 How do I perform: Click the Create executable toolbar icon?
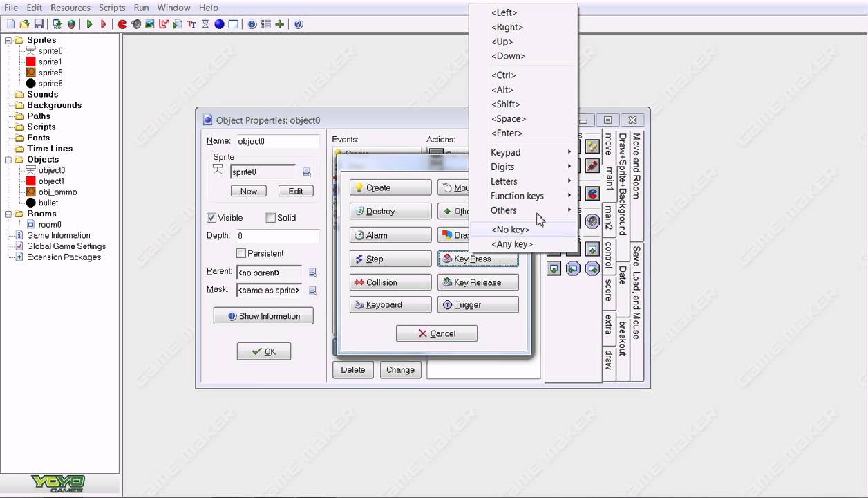pos(57,24)
